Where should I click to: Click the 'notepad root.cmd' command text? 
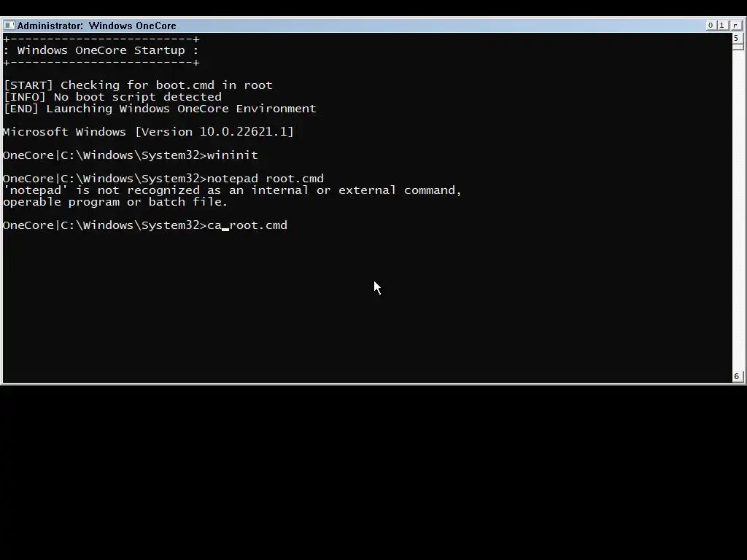(x=266, y=179)
